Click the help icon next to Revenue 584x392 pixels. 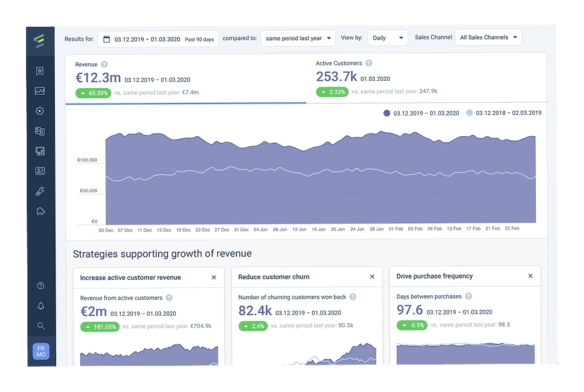coord(104,64)
